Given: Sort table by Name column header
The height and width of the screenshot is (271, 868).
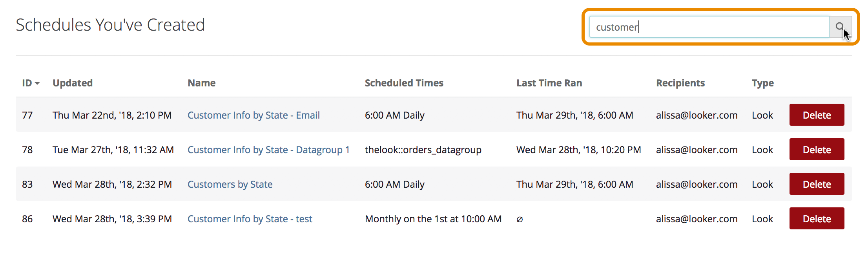Looking at the screenshot, I should coord(202,83).
